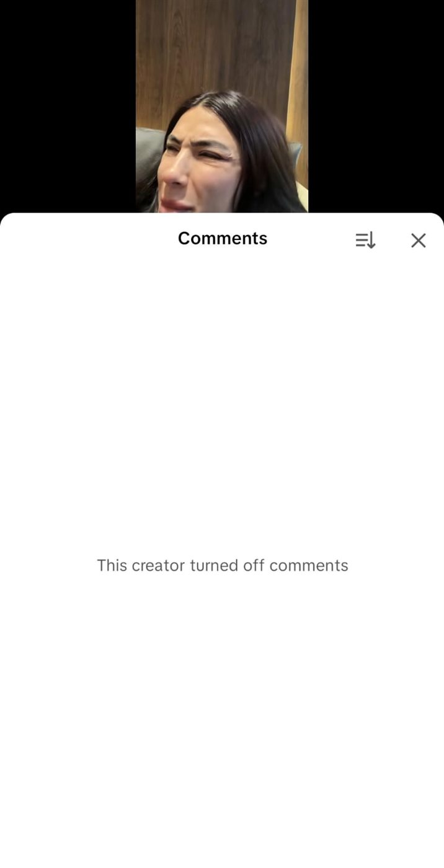
Task: Select the Comments header title
Action: [223, 239]
